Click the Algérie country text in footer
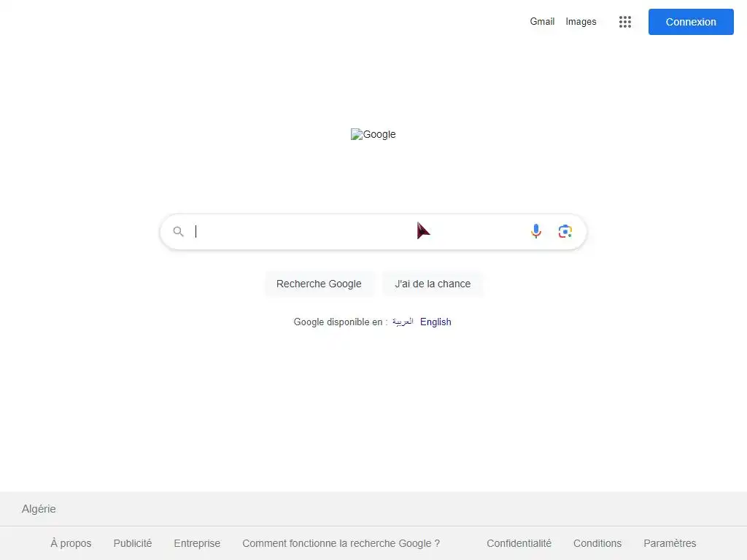 (x=39, y=509)
